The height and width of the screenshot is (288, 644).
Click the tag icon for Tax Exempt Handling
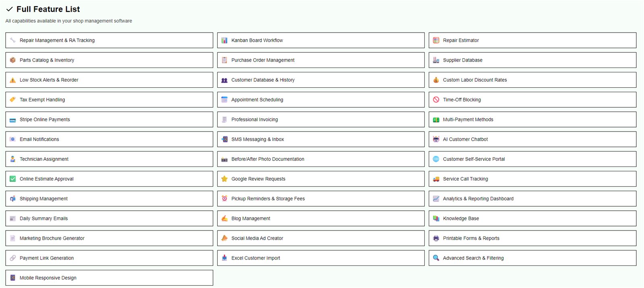pyautogui.click(x=13, y=100)
